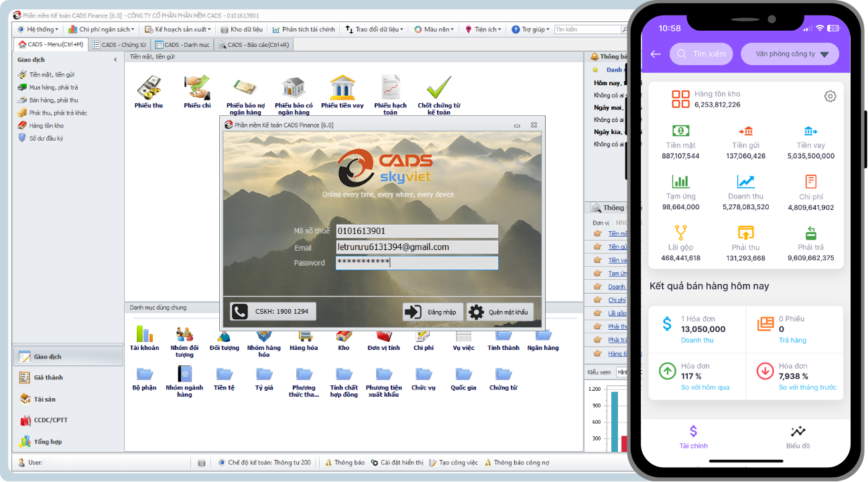Expand Văn phòng công ty dropdown on phone
This screenshot has width=868, height=482.
pyautogui.click(x=790, y=54)
